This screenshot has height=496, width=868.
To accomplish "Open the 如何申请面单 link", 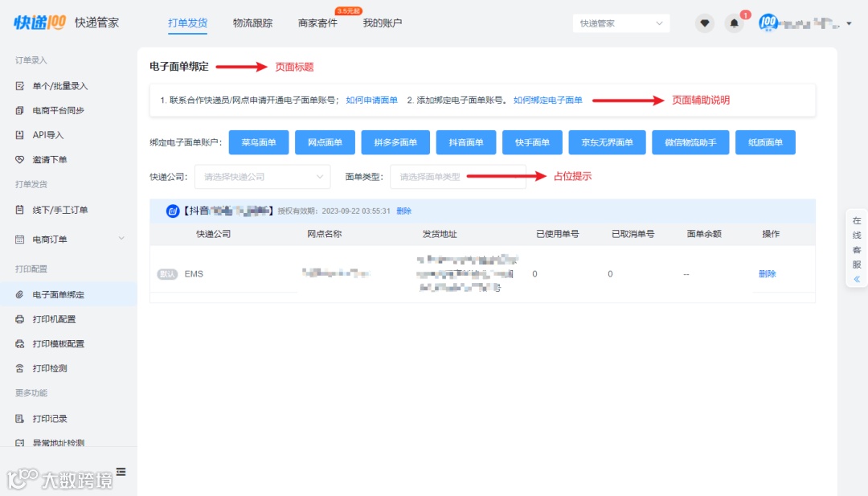I will (371, 100).
